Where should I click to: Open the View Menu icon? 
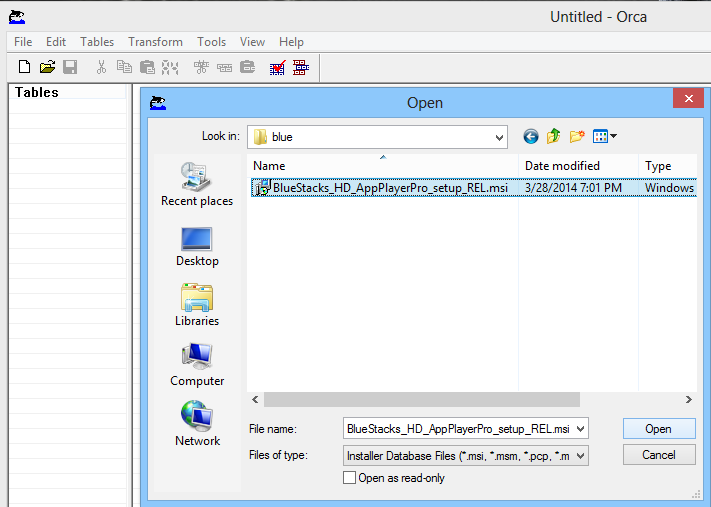600,136
